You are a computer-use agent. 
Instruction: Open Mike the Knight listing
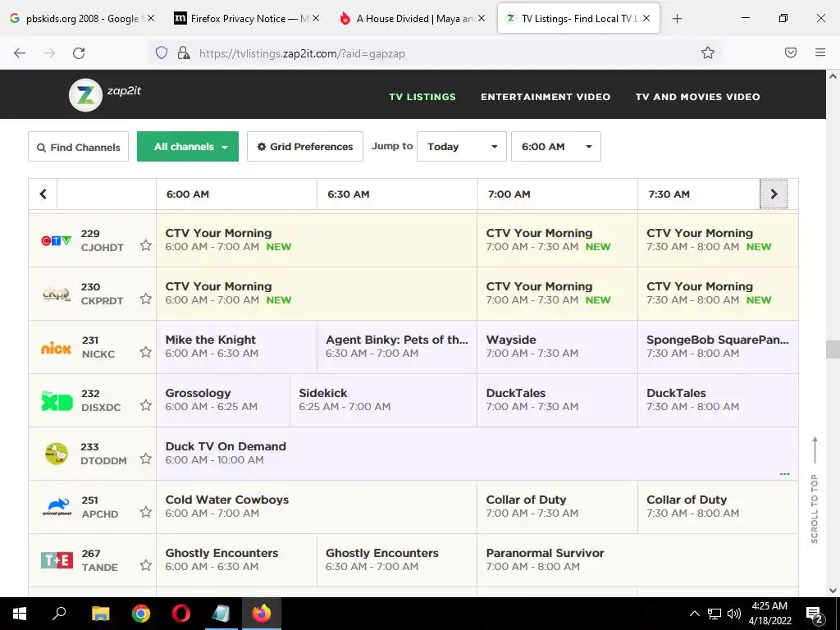tap(236, 347)
